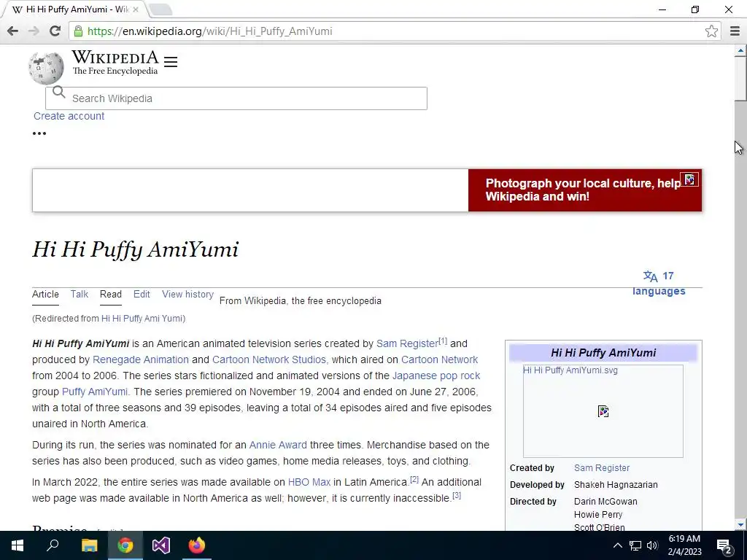This screenshot has width=747, height=560.
Task: Open the three-dots personal tools menu
Action: [x=39, y=133]
